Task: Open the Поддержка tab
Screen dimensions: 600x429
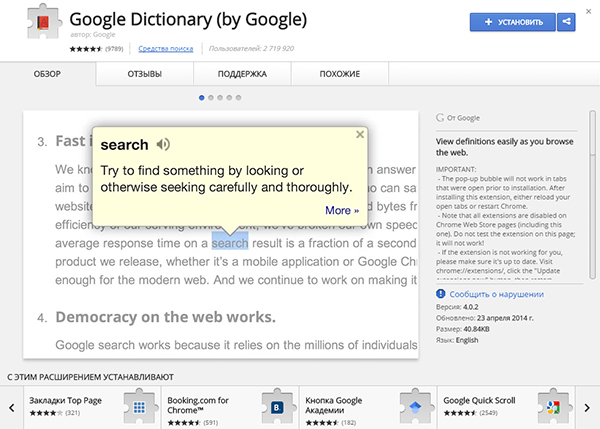Action: (x=242, y=74)
